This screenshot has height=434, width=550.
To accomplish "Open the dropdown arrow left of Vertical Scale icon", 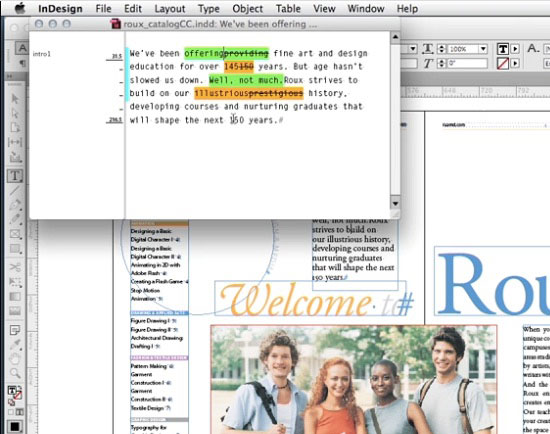I will (412, 49).
